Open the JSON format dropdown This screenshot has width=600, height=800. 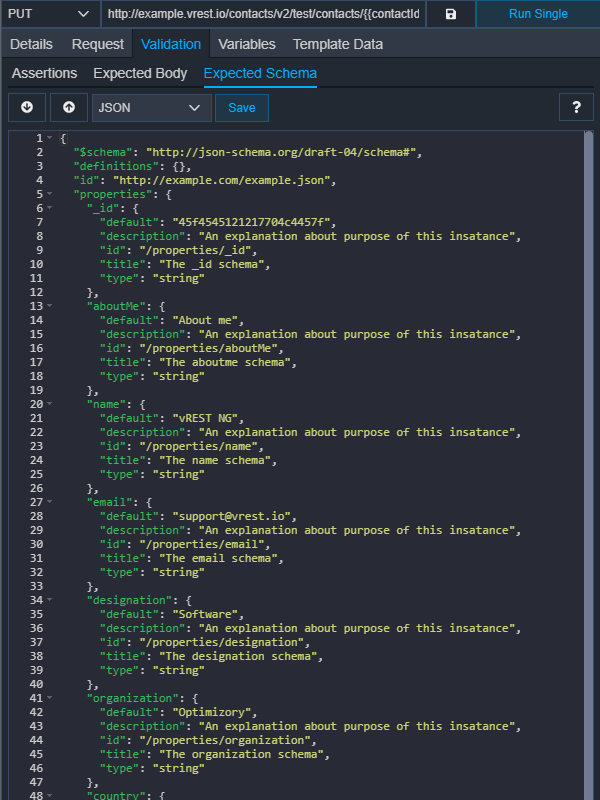coord(152,108)
